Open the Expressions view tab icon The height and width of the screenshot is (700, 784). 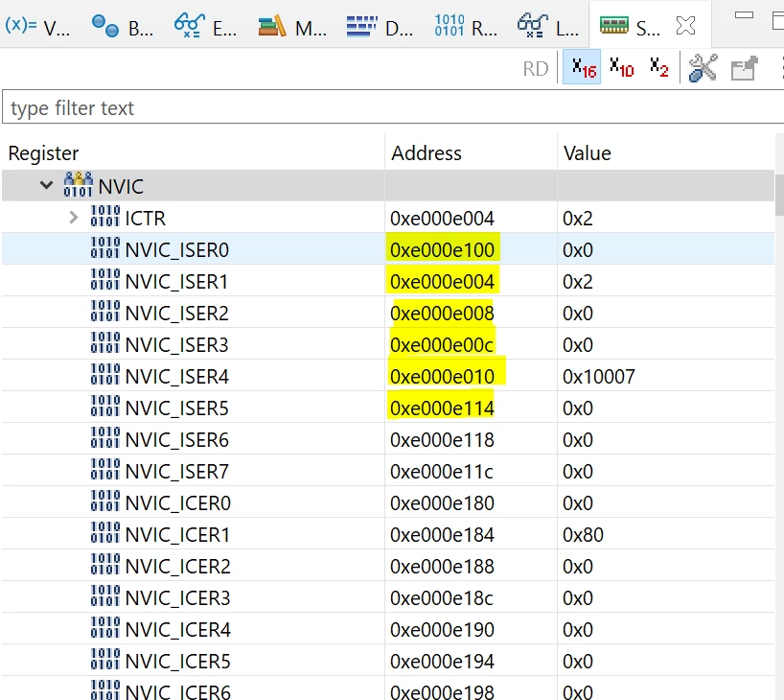tap(189, 26)
